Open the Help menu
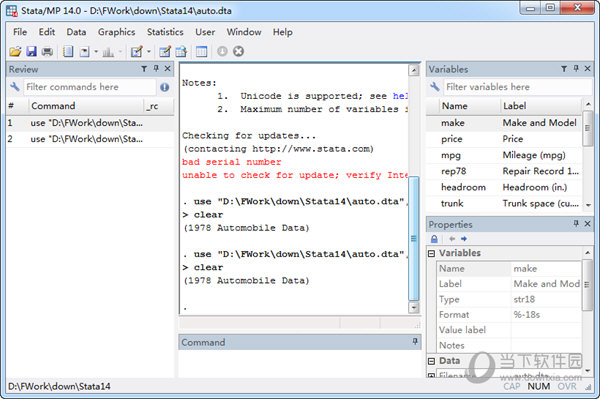The height and width of the screenshot is (399, 600). click(282, 32)
